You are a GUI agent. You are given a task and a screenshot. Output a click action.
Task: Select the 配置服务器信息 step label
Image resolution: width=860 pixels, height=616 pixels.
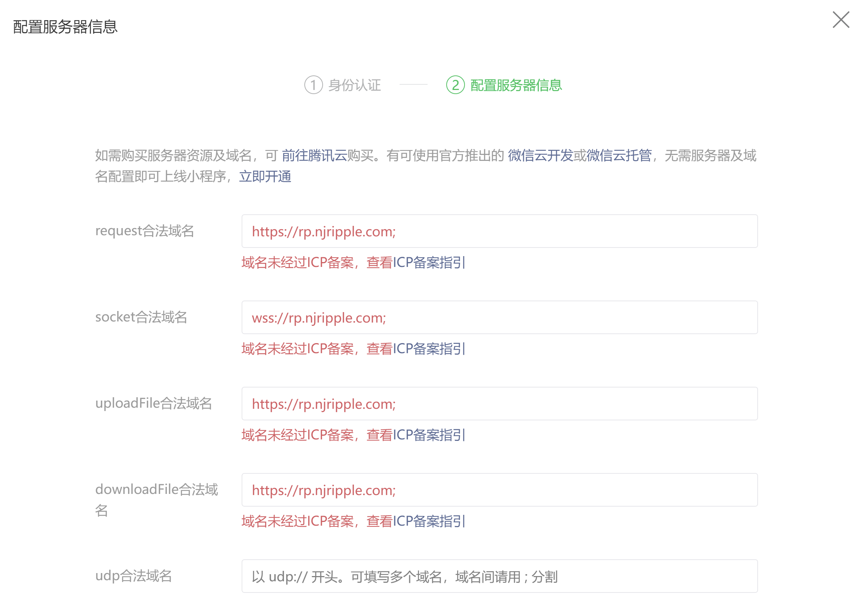click(516, 85)
